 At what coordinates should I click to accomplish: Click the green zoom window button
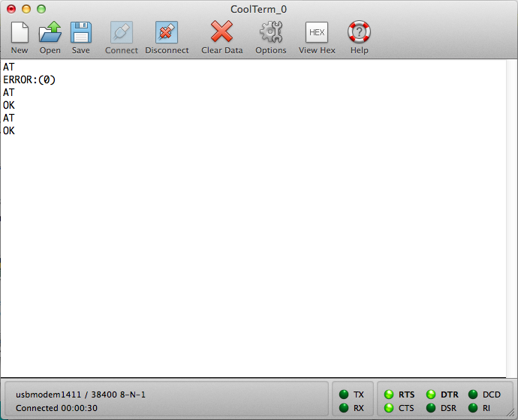click(x=41, y=8)
